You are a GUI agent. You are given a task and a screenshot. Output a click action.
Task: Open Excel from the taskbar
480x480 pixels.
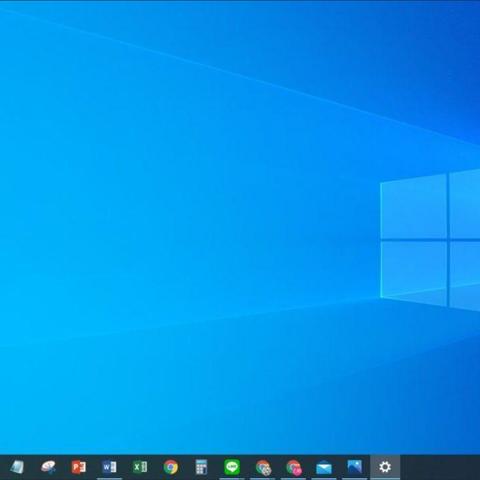(x=140, y=467)
